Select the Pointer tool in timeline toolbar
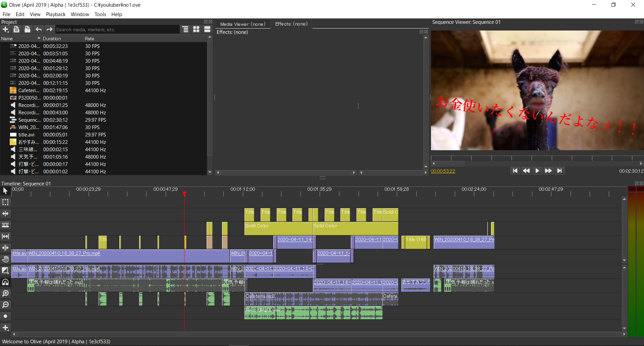 pyautogui.click(x=5, y=191)
